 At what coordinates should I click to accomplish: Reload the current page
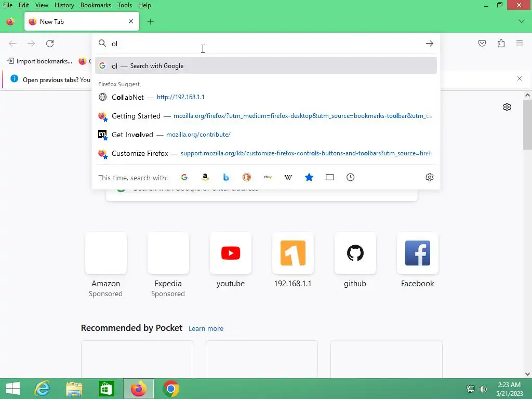click(50, 44)
